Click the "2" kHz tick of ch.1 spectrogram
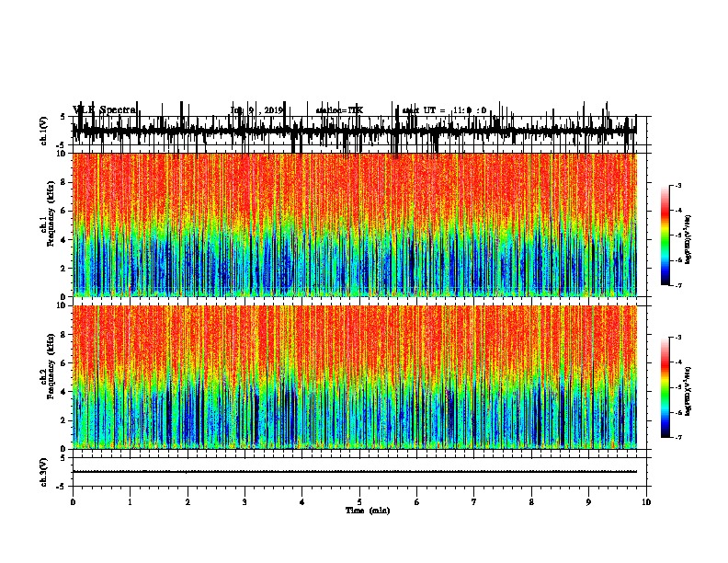 point(64,269)
